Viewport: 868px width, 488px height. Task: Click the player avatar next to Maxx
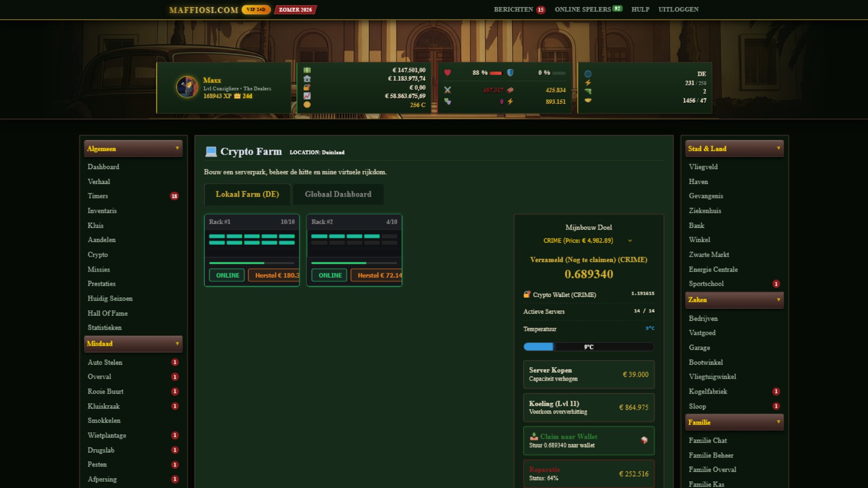[x=187, y=87]
